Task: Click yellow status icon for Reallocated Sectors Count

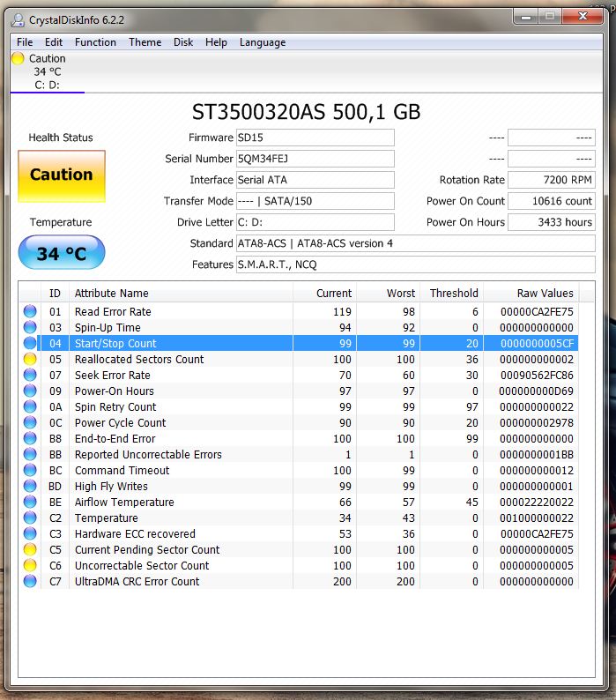Action: tap(30, 359)
